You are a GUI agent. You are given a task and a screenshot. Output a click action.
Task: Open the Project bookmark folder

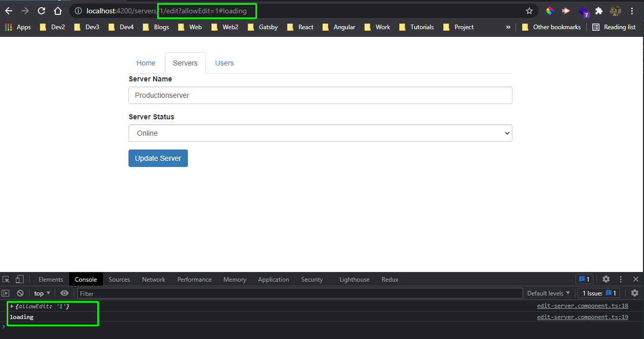click(458, 27)
